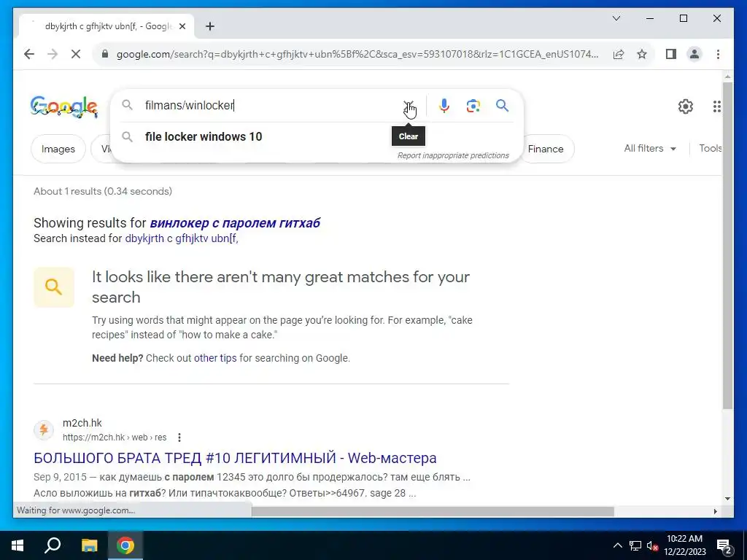Run the search with the magnifier button

click(x=502, y=105)
